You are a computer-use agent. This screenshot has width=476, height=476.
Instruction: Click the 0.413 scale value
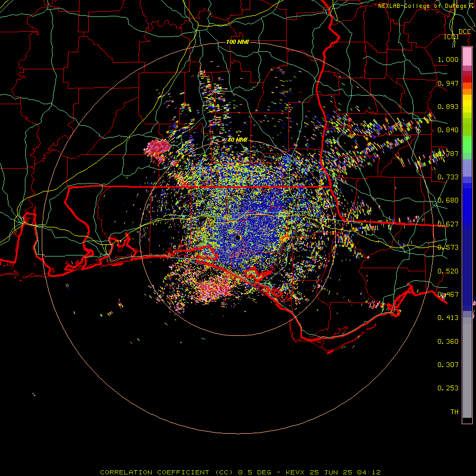(448, 318)
